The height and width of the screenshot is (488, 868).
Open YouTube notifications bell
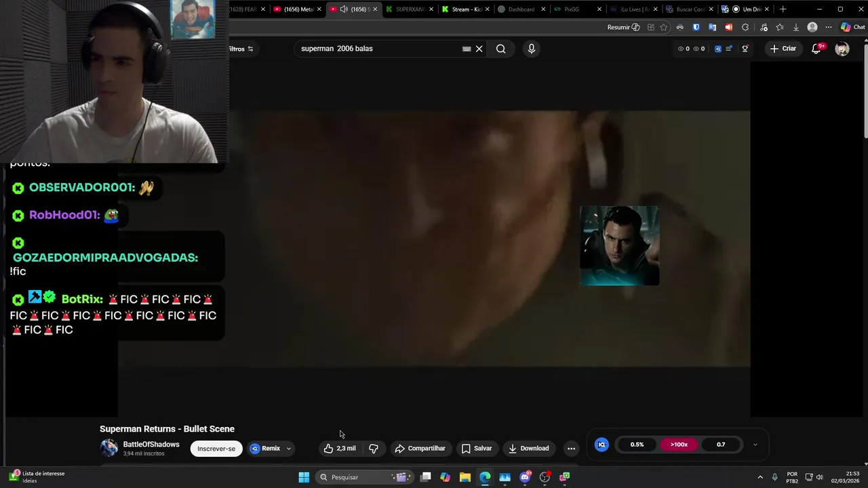(816, 49)
